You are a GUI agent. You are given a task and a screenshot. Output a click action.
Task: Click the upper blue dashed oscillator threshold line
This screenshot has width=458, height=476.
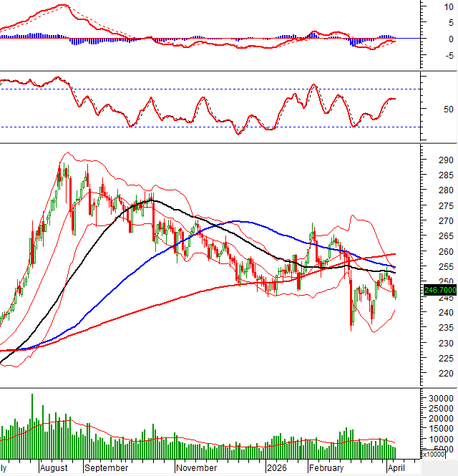[215, 89]
